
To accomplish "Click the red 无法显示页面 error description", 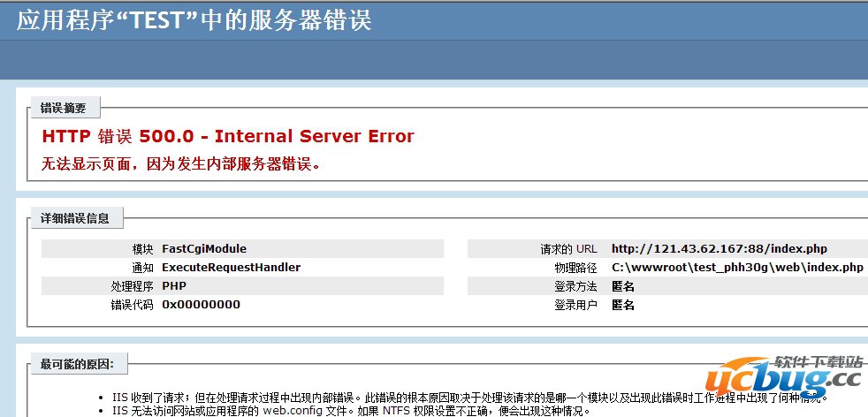I will [x=180, y=163].
